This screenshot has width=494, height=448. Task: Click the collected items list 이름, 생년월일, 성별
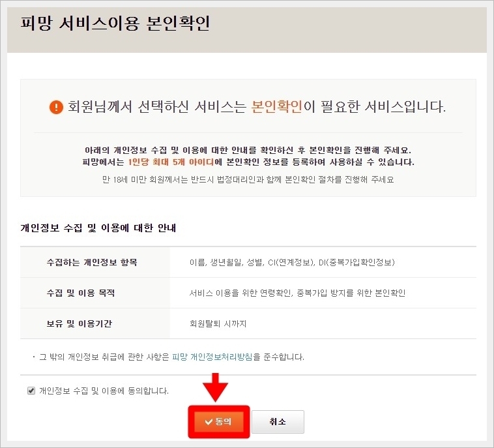coord(227,262)
